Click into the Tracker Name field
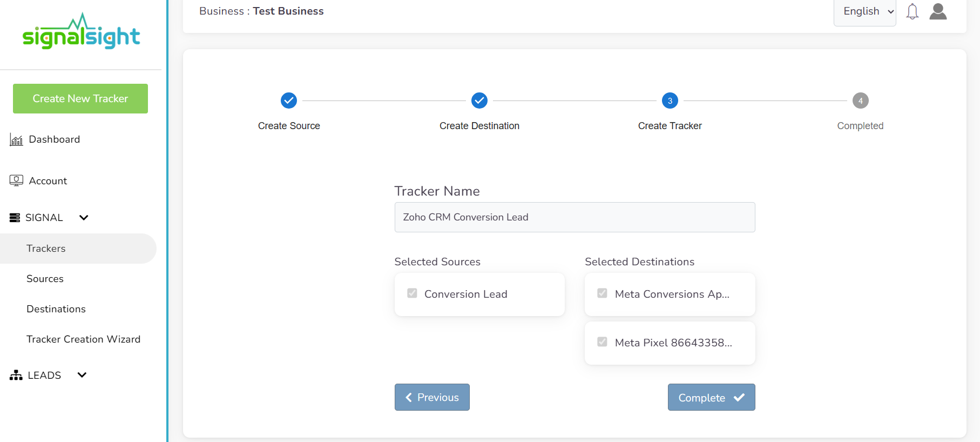The height and width of the screenshot is (442, 980). coord(575,217)
